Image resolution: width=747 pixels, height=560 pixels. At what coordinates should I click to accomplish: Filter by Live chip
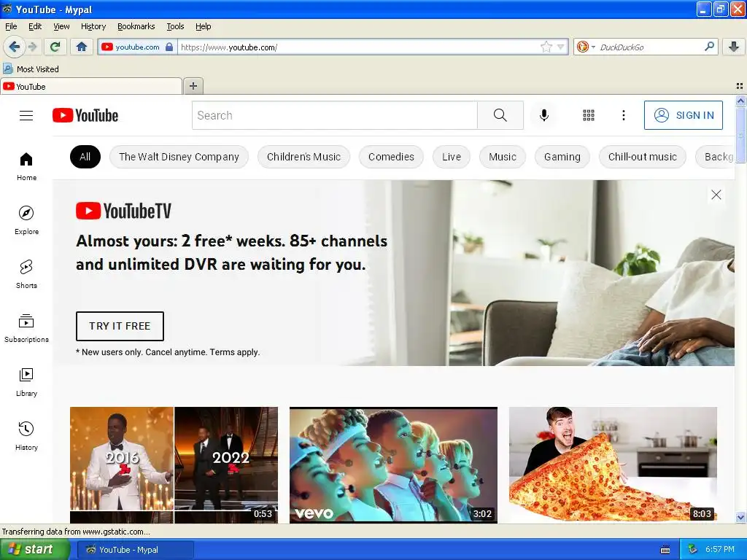coord(451,157)
